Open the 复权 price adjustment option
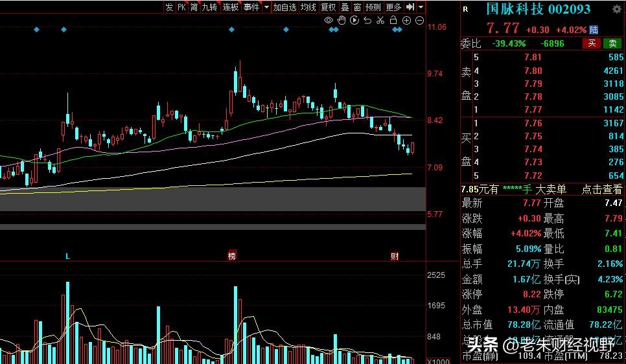This screenshot has width=626, height=364. click(x=329, y=7)
